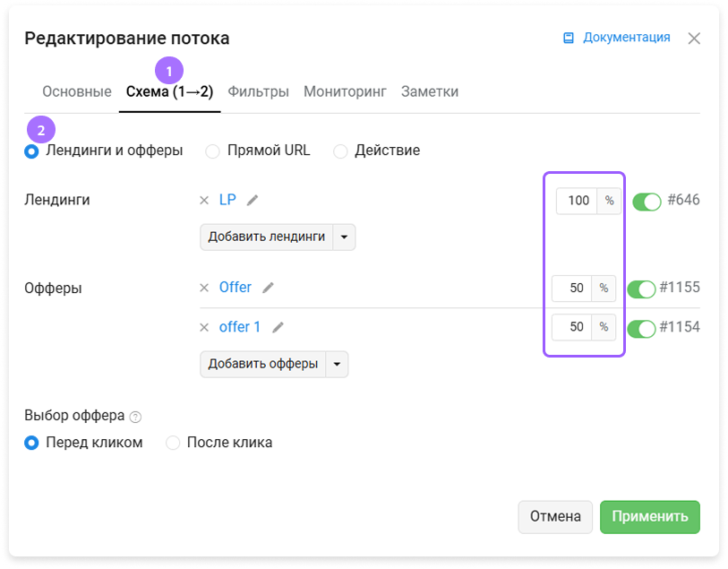Open the Заметки tab
The width and height of the screenshot is (728, 569).
[x=430, y=91]
